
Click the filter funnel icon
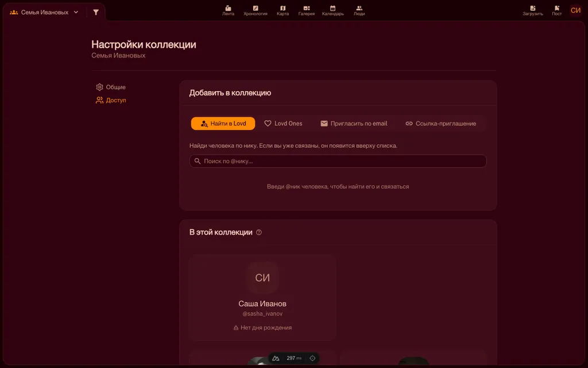96,13
